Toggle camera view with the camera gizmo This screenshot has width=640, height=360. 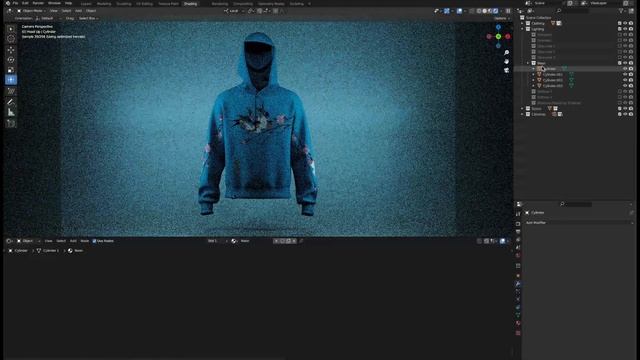pyautogui.click(x=507, y=70)
